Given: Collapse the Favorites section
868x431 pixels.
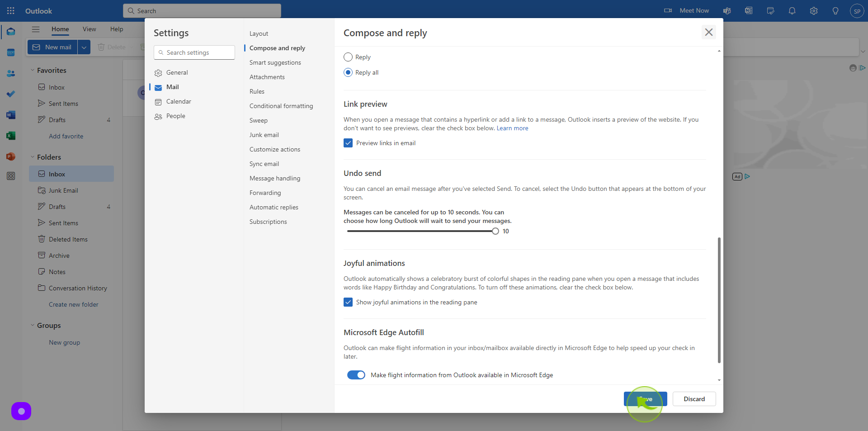Looking at the screenshot, I should [x=33, y=70].
